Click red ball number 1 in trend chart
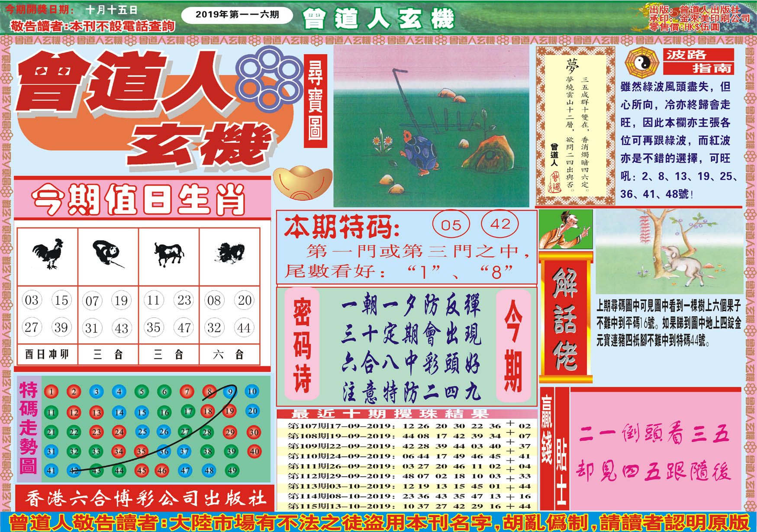 [x=51, y=392]
